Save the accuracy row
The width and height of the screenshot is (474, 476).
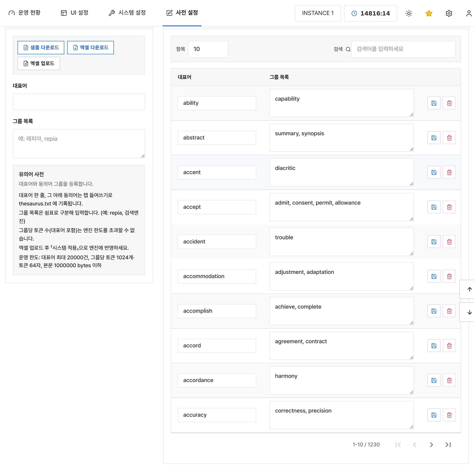(434, 415)
